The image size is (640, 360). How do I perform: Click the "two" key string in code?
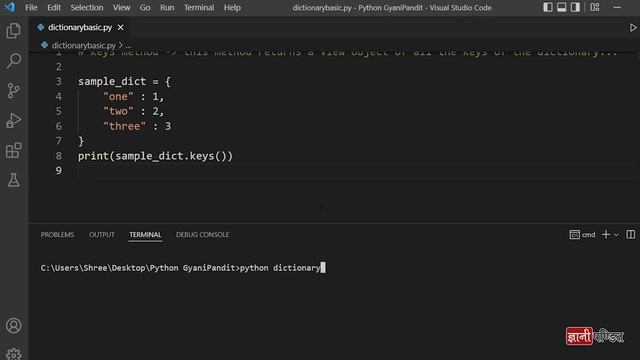point(118,111)
